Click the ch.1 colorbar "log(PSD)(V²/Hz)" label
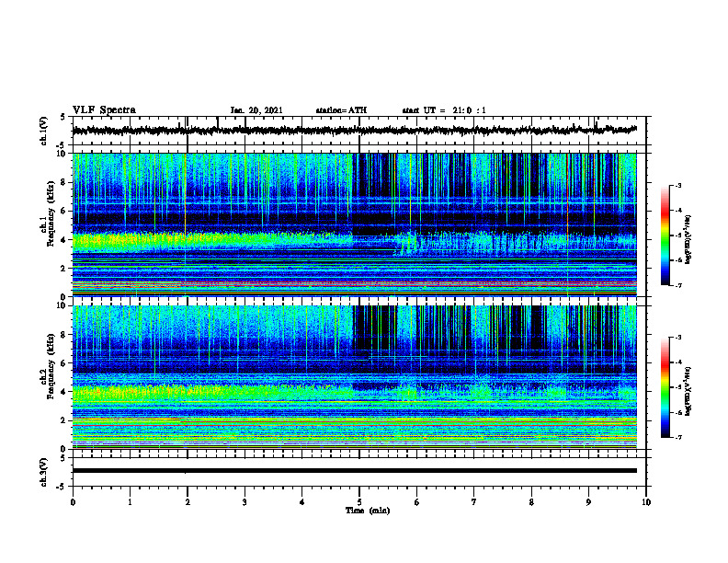The width and height of the screenshot is (728, 563). pos(688,240)
